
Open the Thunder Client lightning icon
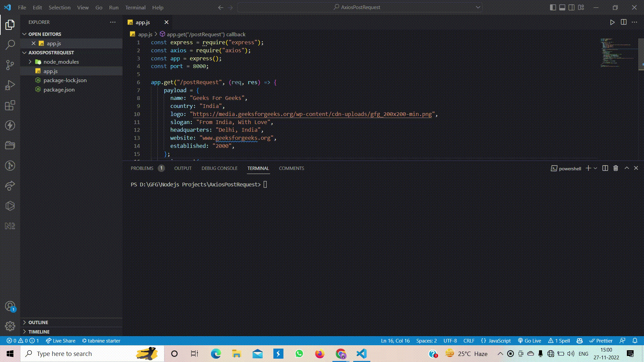click(10, 125)
